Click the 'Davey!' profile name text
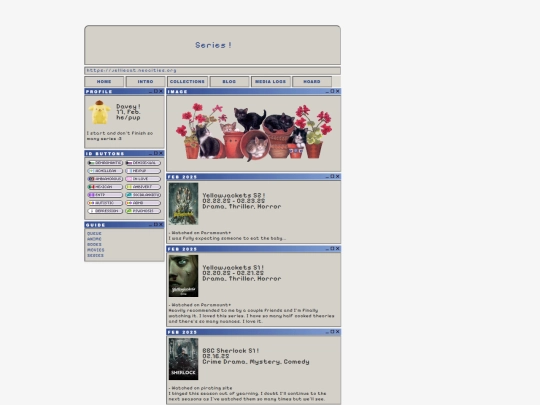This screenshot has width=540, height=405. pos(128,106)
